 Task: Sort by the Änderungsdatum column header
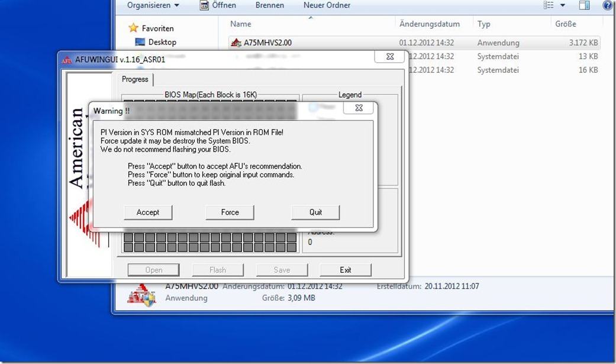(430, 24)
